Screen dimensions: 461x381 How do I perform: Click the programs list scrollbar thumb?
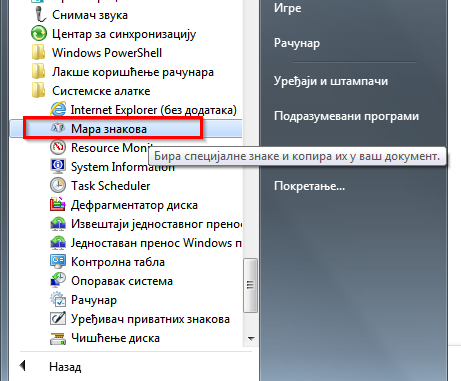(250, 285)
